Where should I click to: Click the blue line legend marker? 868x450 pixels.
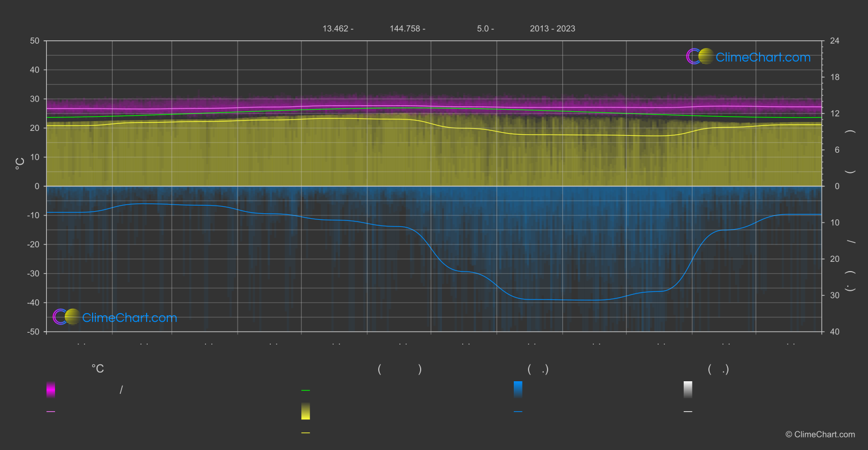click(518, 412)
